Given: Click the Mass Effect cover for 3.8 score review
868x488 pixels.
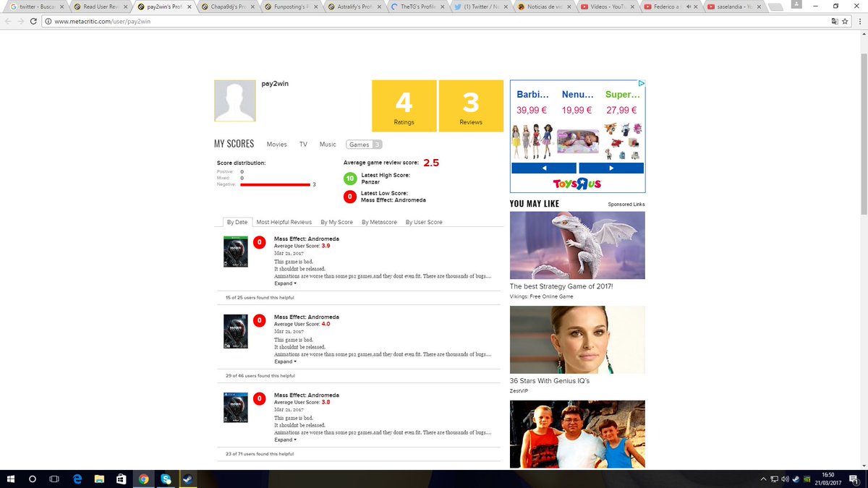Looking at the screenshot, I should click(236, 408).
